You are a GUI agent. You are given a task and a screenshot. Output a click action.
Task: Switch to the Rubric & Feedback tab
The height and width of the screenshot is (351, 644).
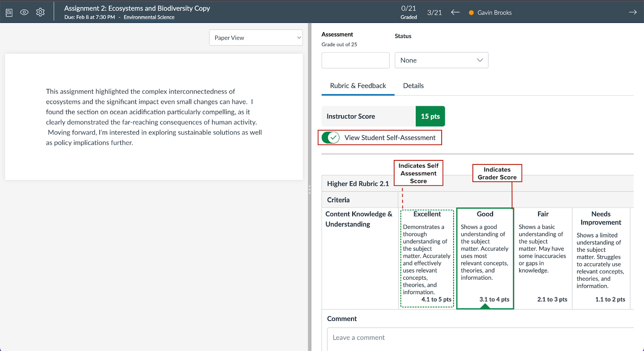tap(358, 85)
